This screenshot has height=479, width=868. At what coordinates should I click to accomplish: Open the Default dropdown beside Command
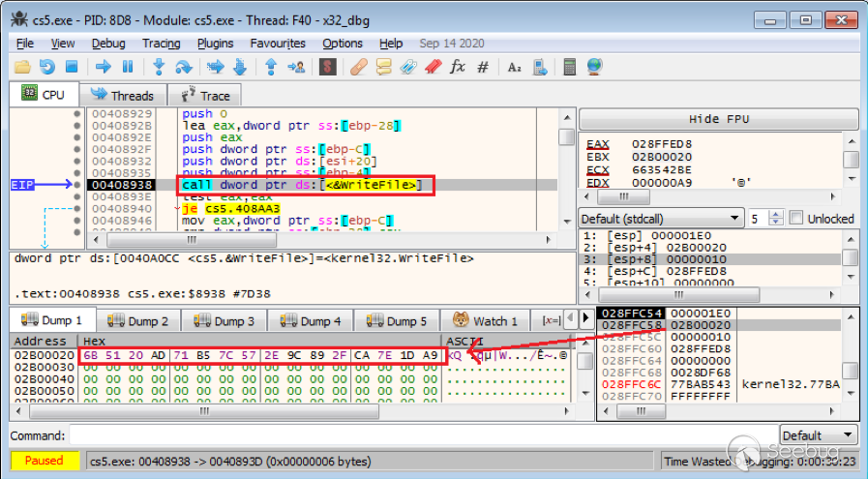pos(819,435)
